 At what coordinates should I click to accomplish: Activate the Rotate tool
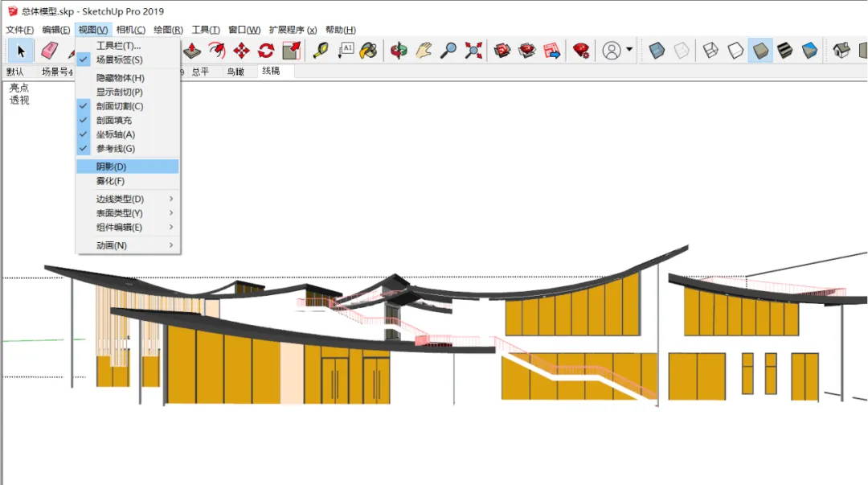coord(266,51)
